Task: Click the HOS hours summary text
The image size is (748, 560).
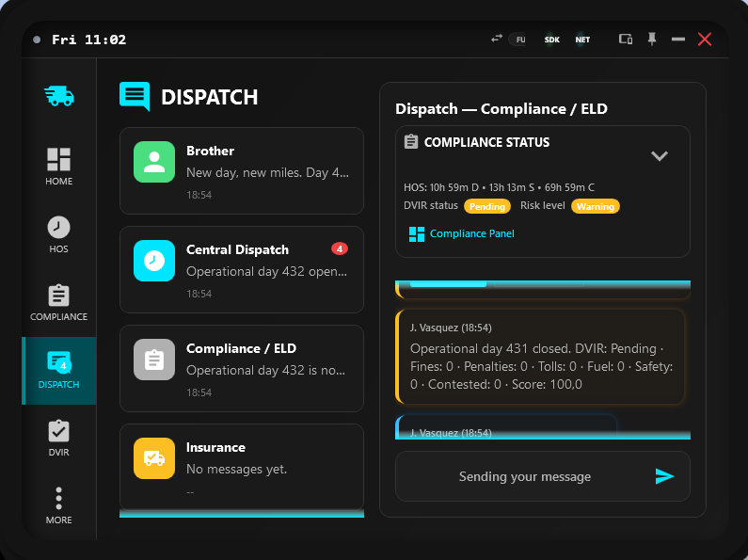Action: (499, 187)
